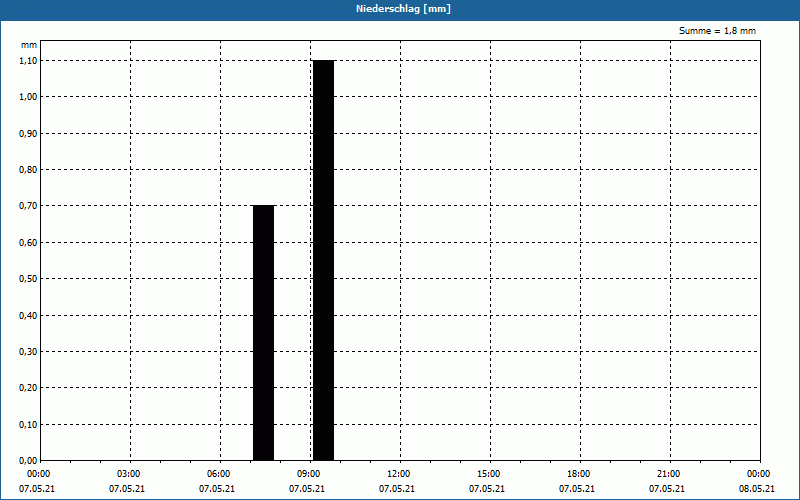Viewport: 800px width, 500px height.
Task: Click the 06:00 time axis label
Action: [219, 474]
